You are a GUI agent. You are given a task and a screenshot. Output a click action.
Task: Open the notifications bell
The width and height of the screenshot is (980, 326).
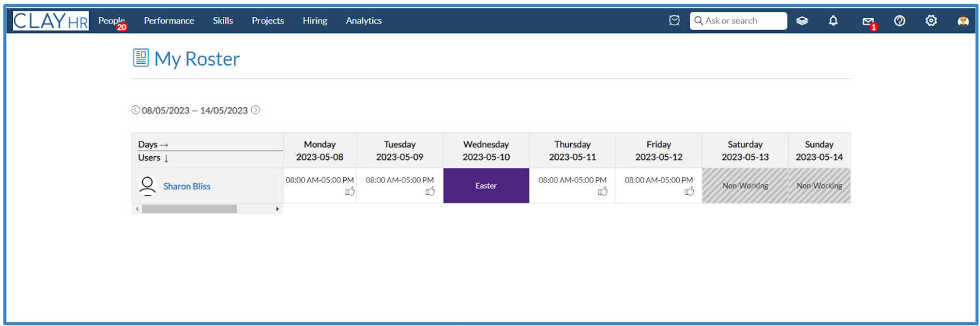[x=833, y=21]
